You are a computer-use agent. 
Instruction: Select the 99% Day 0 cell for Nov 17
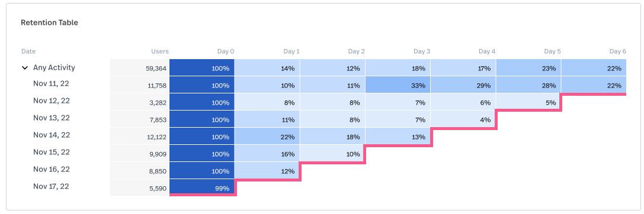pyautogui.click(x=201, y=188)
